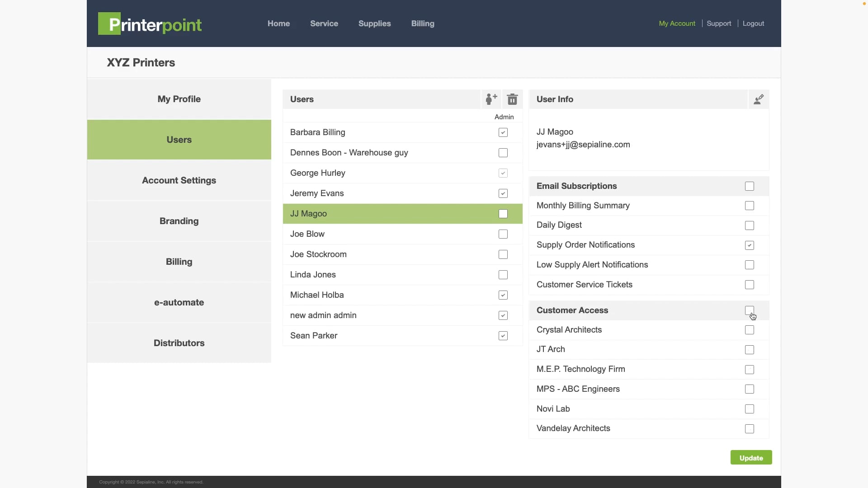Open the Support link
Viewport: 868px width, 488px height.
tap(718, 23)
